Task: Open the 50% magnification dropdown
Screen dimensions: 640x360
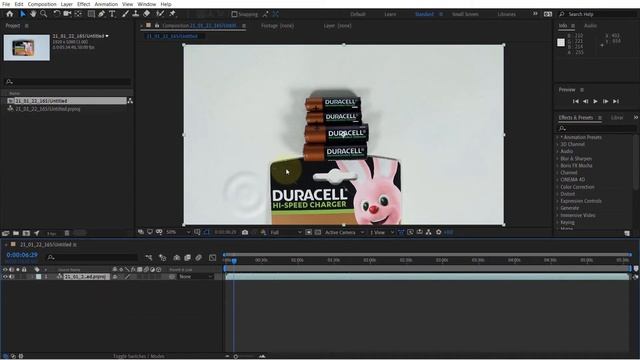Action: coord(178,232)
